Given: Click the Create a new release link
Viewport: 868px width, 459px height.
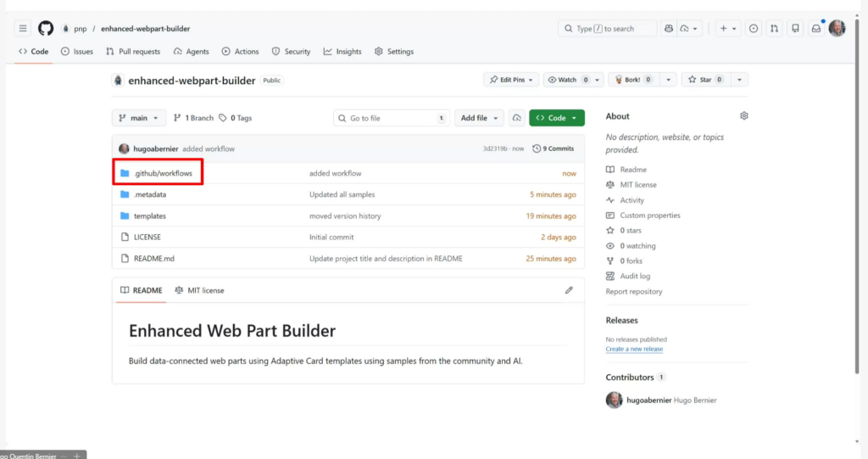Looking at the screenshot, I should [634, 349].
